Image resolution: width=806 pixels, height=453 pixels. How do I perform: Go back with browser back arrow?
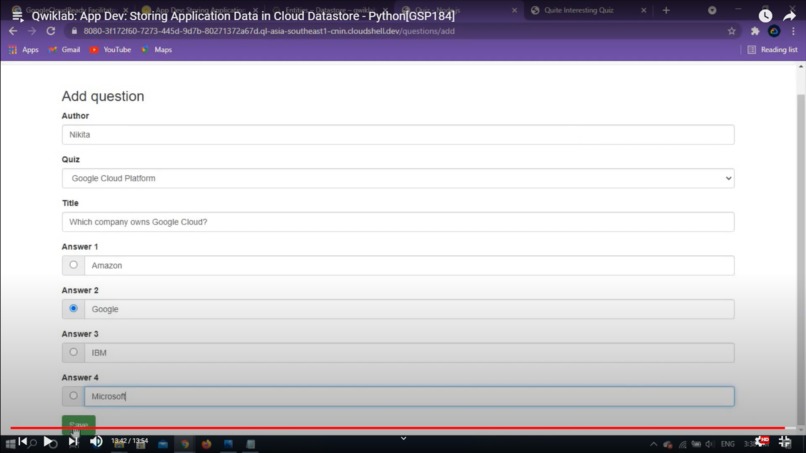pos(13,31)
